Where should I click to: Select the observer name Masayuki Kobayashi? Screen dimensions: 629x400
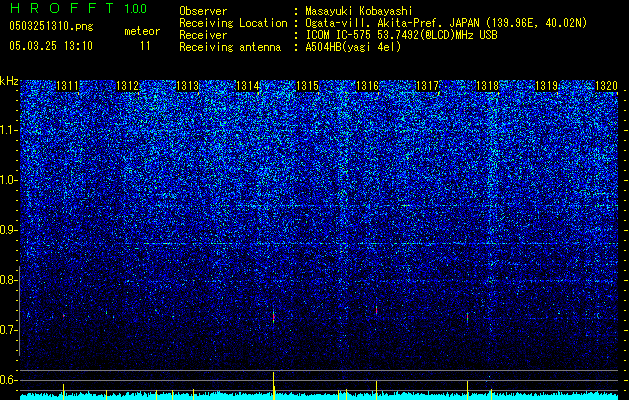coord(358,11)
